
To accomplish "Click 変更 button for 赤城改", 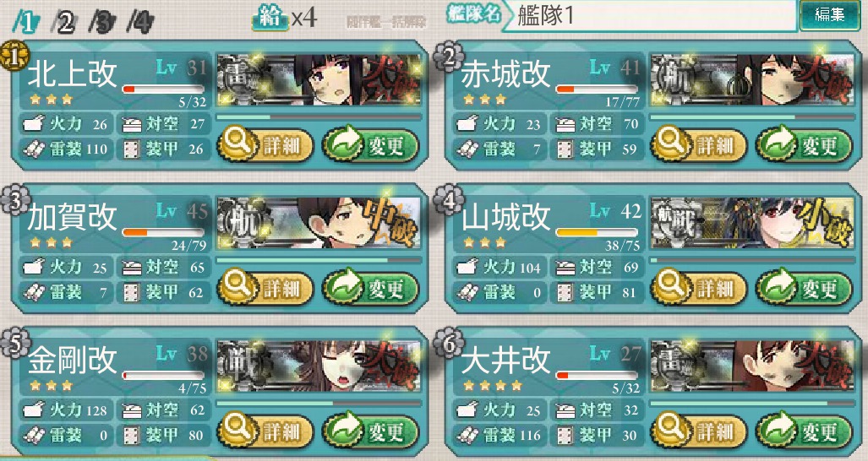I will (805, 145).
